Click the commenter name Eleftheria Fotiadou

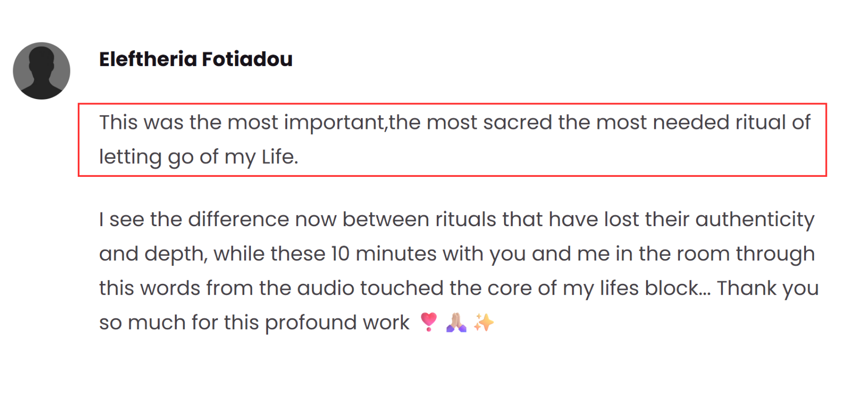(196, 59)
